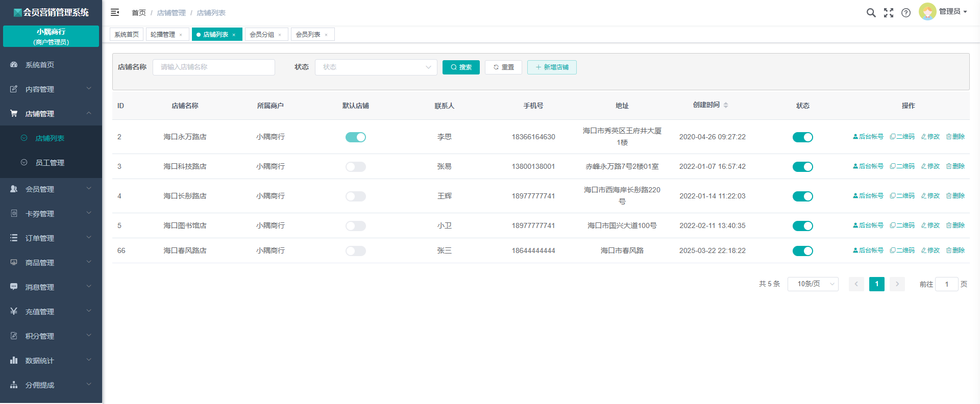Sort the table by 创建时间 arrows
Image resolution: width=980 pixels, height=404 pixels.
(x=726, y=105)
